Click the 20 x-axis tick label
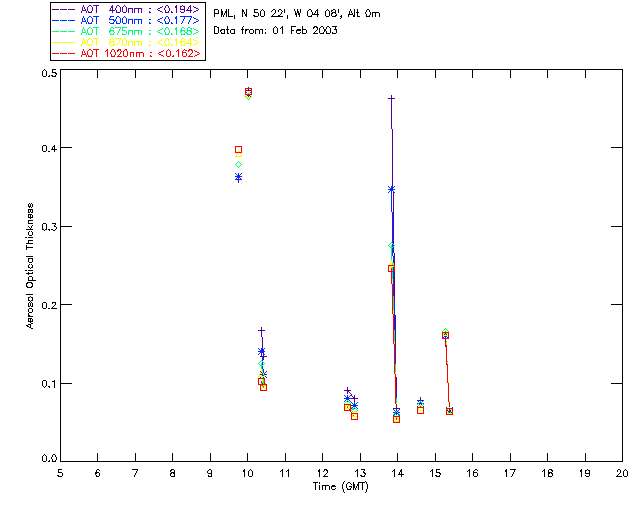The width and height of the screenshot is (640, 512). point(622,473)
